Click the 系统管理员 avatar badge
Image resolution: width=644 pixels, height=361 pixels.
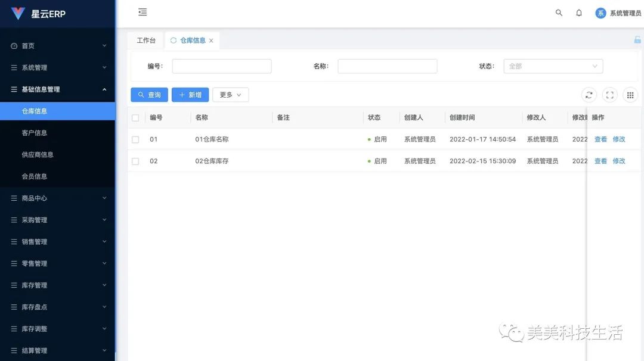coord(600,13)
